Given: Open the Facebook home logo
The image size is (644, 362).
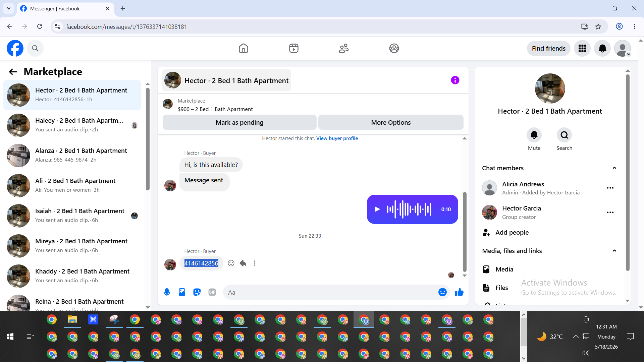Looking at the screenshot, I should tap(15, 48).
